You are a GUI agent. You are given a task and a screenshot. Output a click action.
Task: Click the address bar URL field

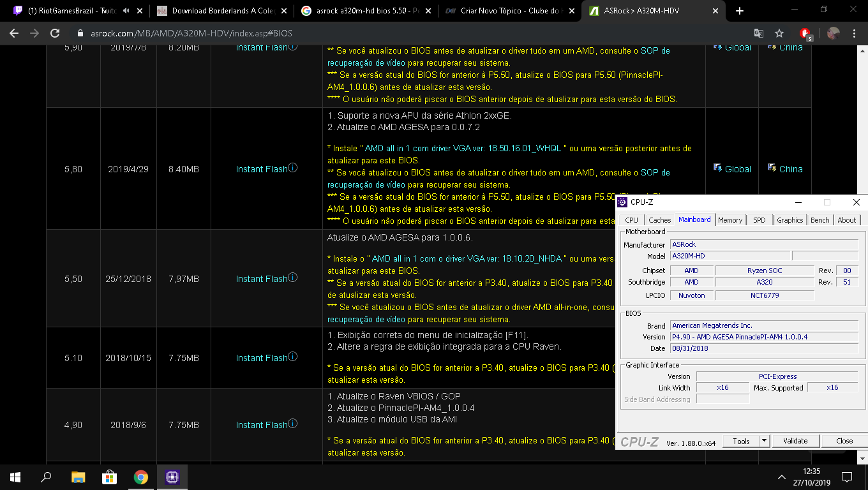(x=408, y=33)
